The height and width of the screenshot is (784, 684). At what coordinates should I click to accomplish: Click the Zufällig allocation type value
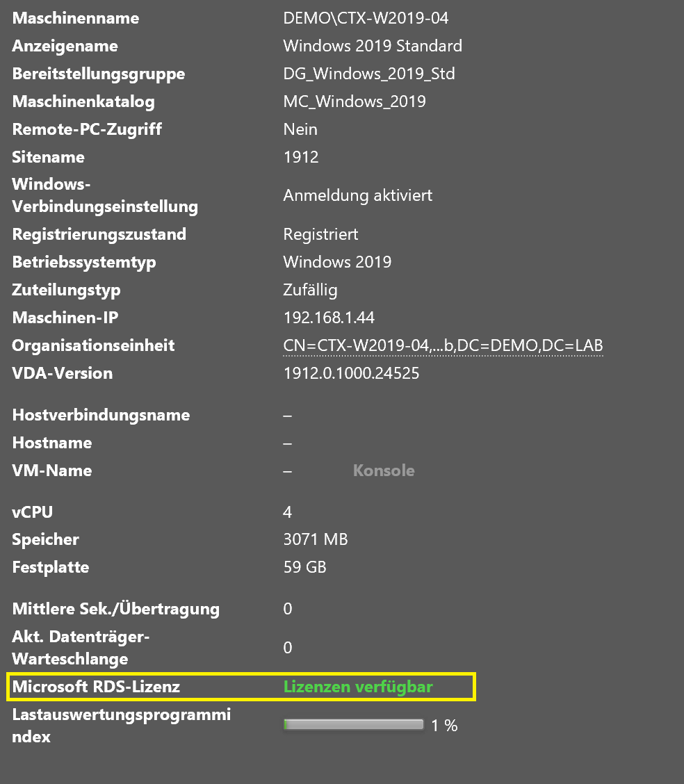(310, 290)
